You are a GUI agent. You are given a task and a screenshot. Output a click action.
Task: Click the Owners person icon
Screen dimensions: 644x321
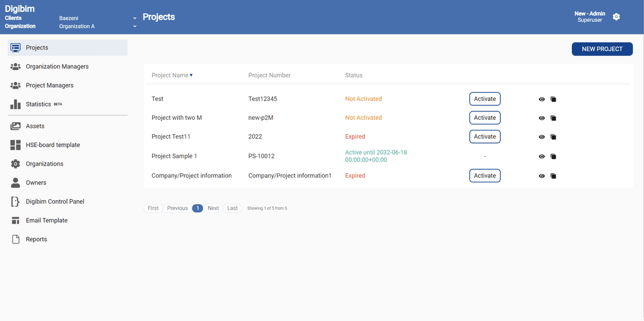16,183
